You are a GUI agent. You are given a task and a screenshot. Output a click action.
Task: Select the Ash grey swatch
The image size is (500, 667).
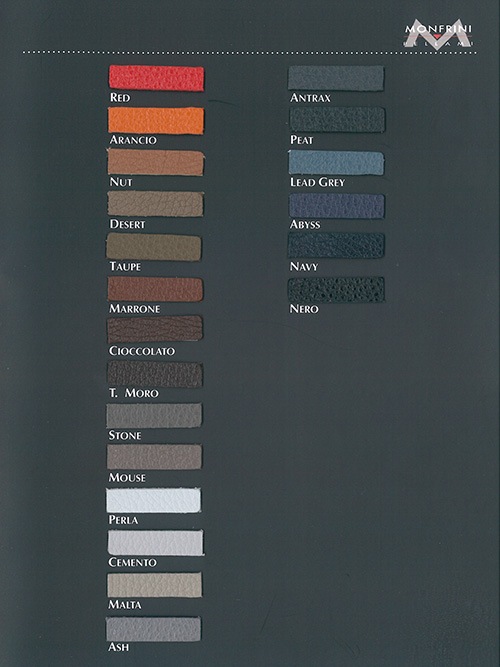point(153,629)
